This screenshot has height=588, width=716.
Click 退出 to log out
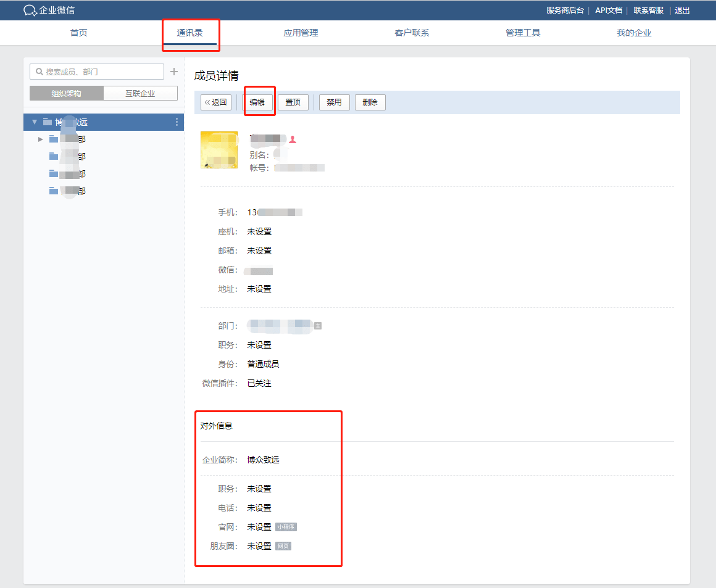pos(682,10)
